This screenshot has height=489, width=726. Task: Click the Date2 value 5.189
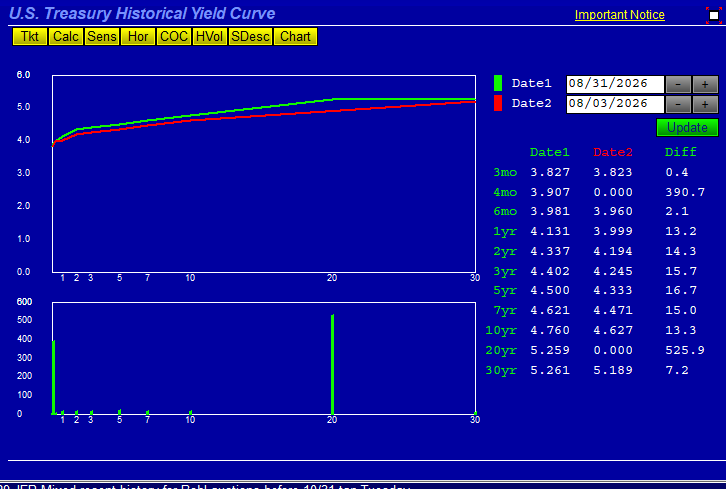coord(613,370)
